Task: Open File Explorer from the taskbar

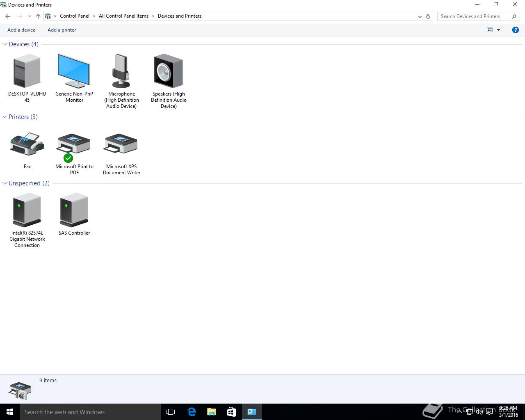Action: click(x=211, y=412)
